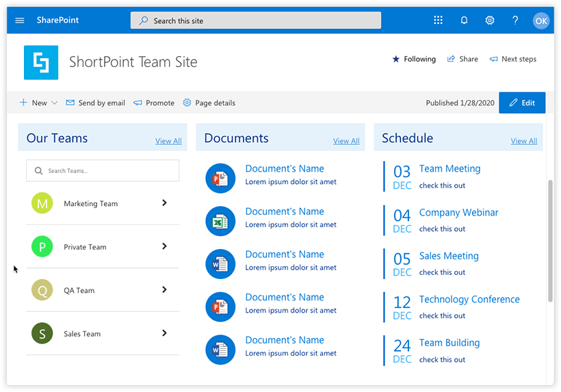Viewport: 561px width, 392px height.
Task: Open the hamburger navigation menu
Action: [20, 21]
